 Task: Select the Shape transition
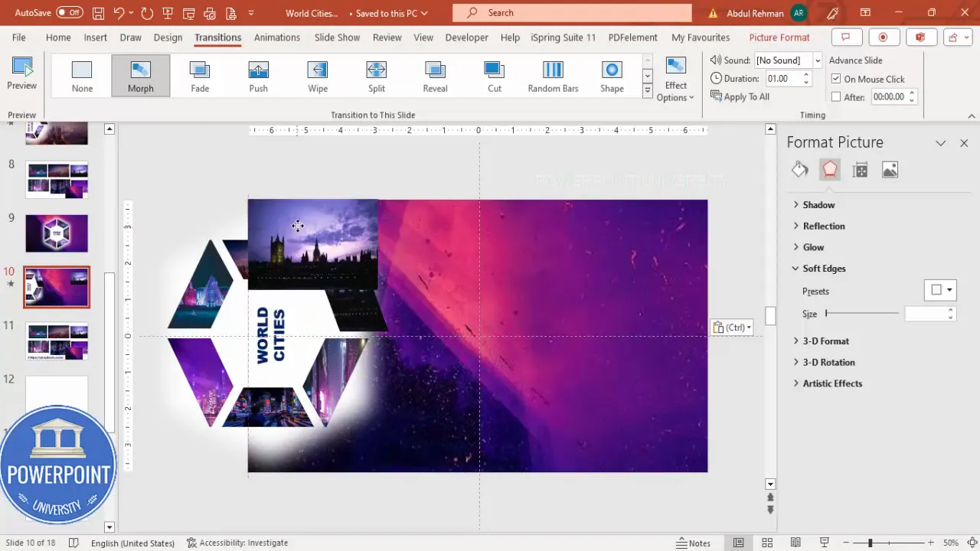[612, 76]
